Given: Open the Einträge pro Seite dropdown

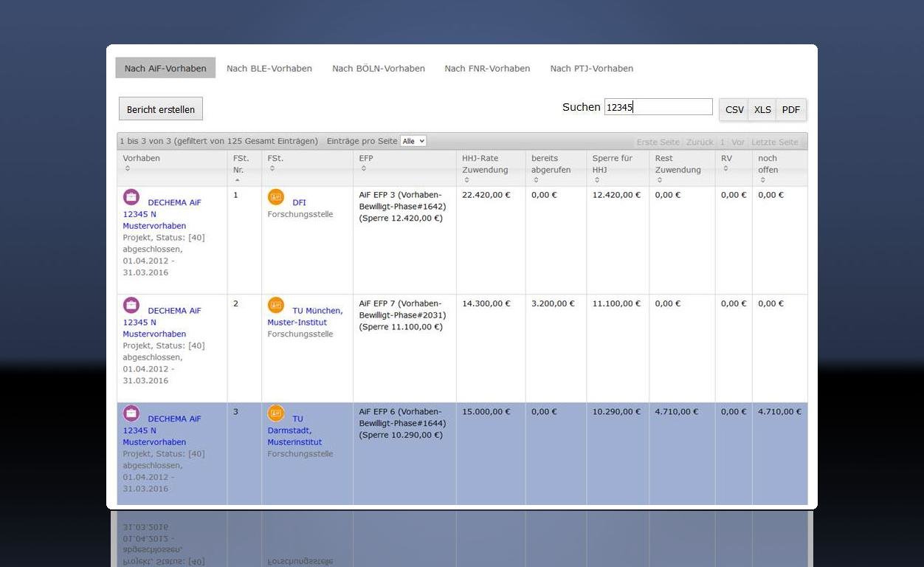Looking at the screenshot, I should 413,141.
